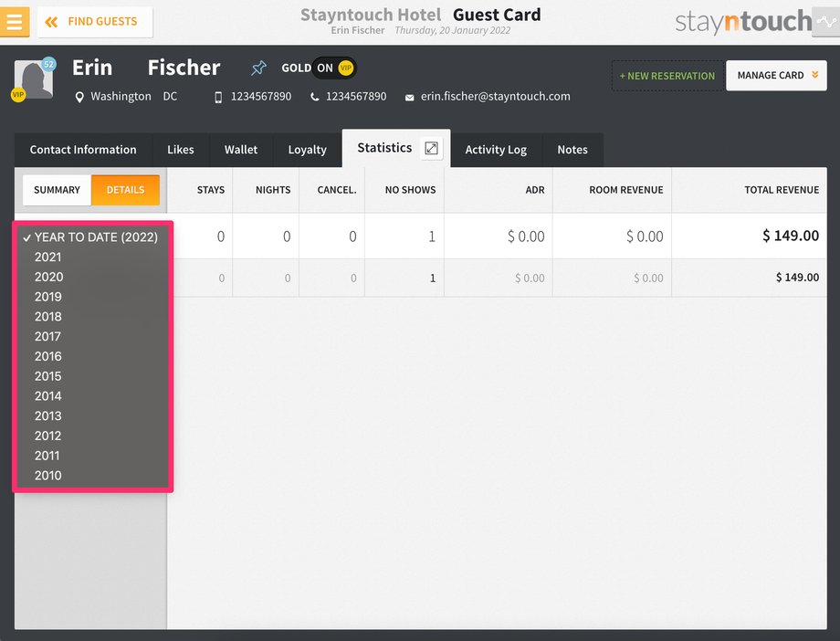
Task: Select 2021 from year list
Action: point(93,257)
